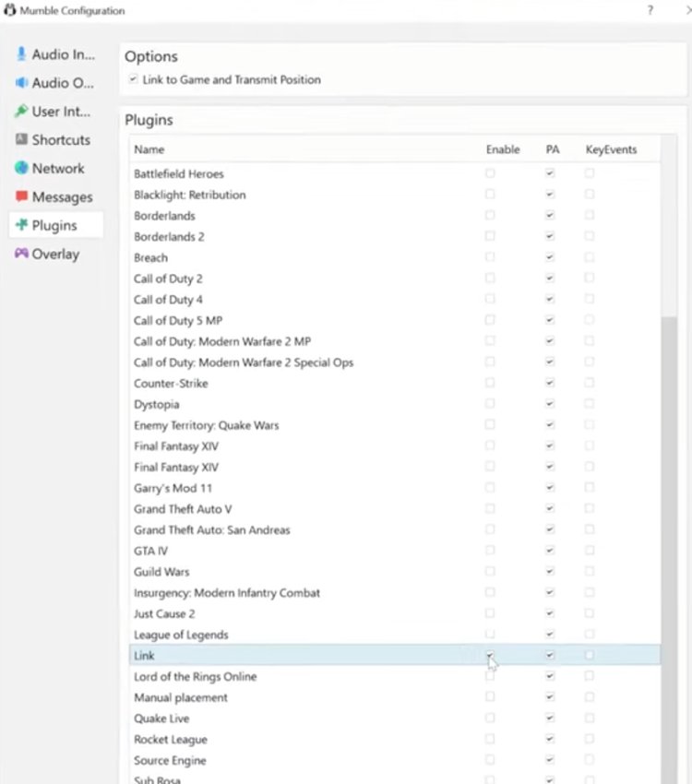The height and width of the screenshot is (784, 692).
Task: Click the User Interface brush icon
Action: (21, 111)
